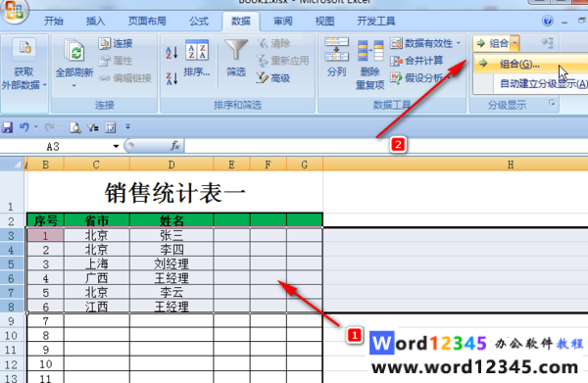Open the 数据有效性 validation button

pos(420,43)
